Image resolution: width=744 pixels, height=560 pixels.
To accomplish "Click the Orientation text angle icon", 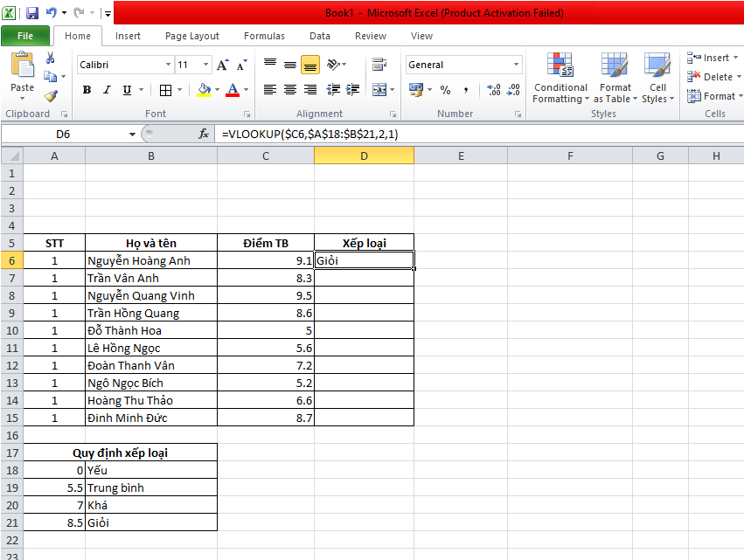I will click(334, 64).
